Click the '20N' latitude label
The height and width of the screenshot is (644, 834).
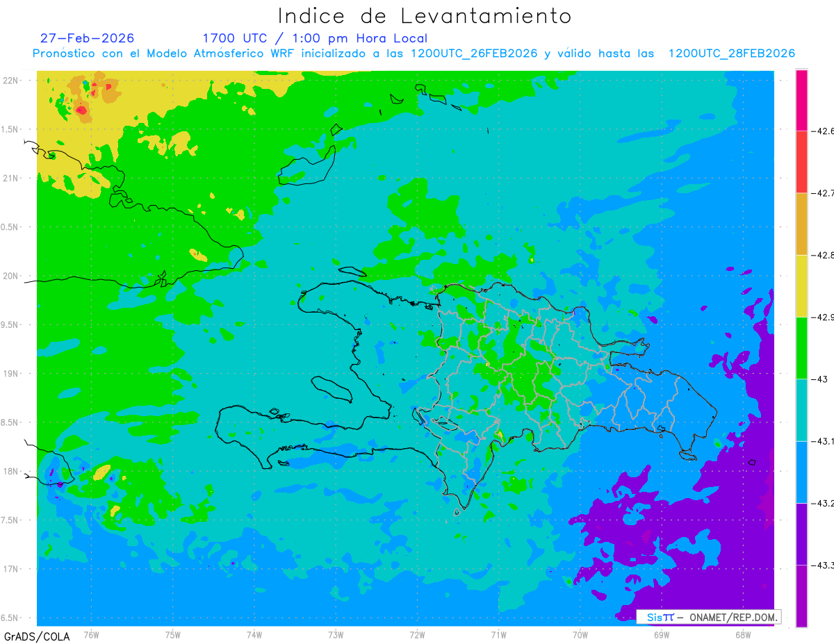[12, 276]
